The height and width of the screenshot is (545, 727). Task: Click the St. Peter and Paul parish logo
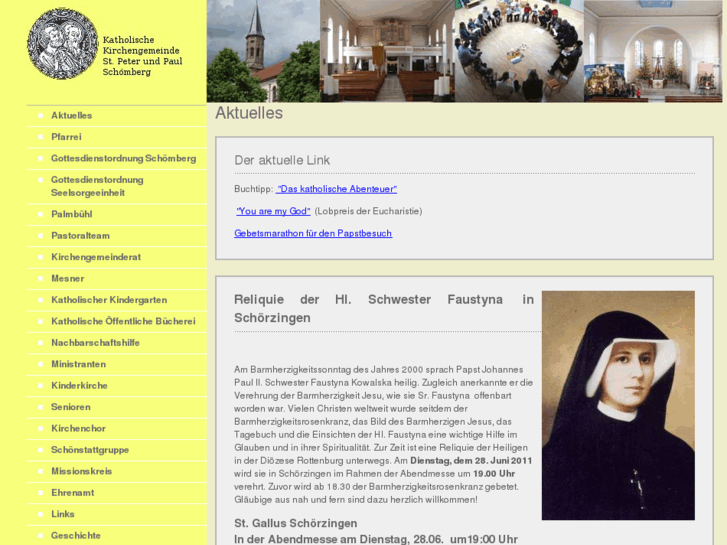click(x=63, y=43)
